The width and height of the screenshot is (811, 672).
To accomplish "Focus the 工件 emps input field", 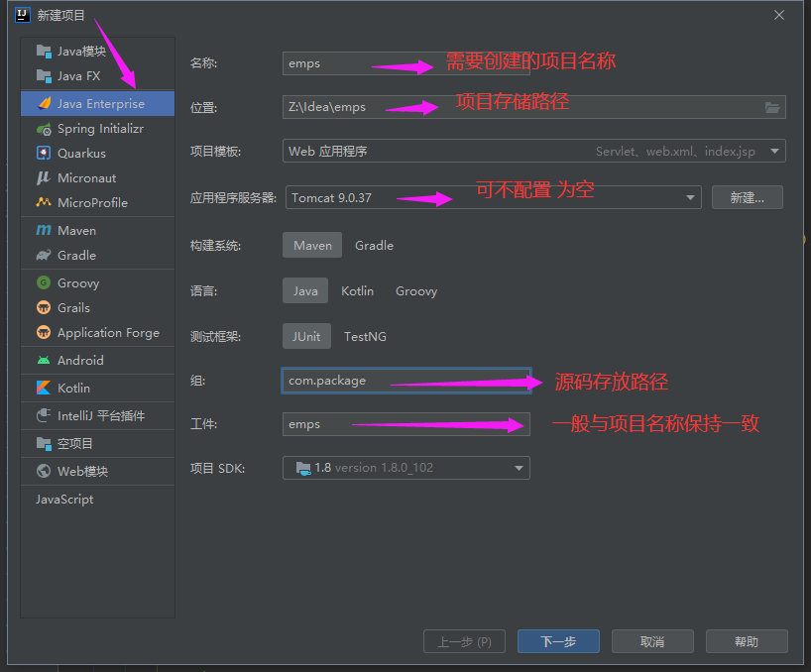I will (x=406, y=424).
